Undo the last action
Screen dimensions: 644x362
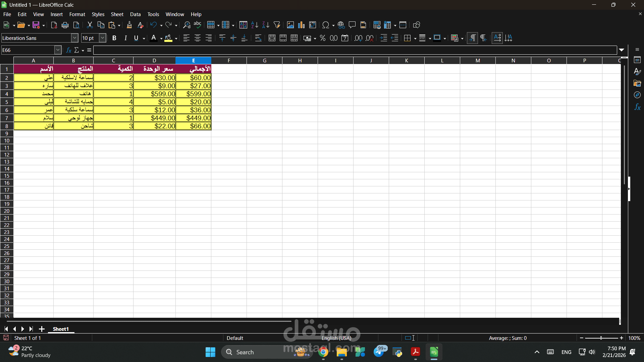click(x=153, y=25)
